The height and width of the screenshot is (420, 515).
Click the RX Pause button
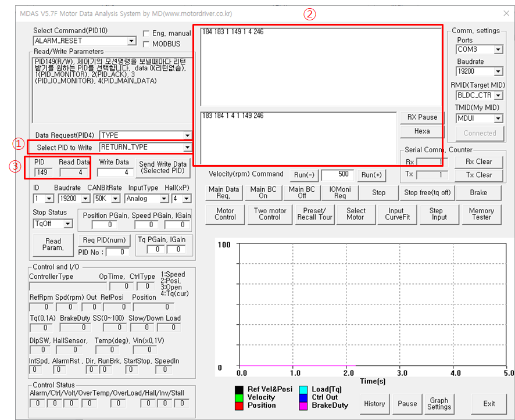coord(422,117)
